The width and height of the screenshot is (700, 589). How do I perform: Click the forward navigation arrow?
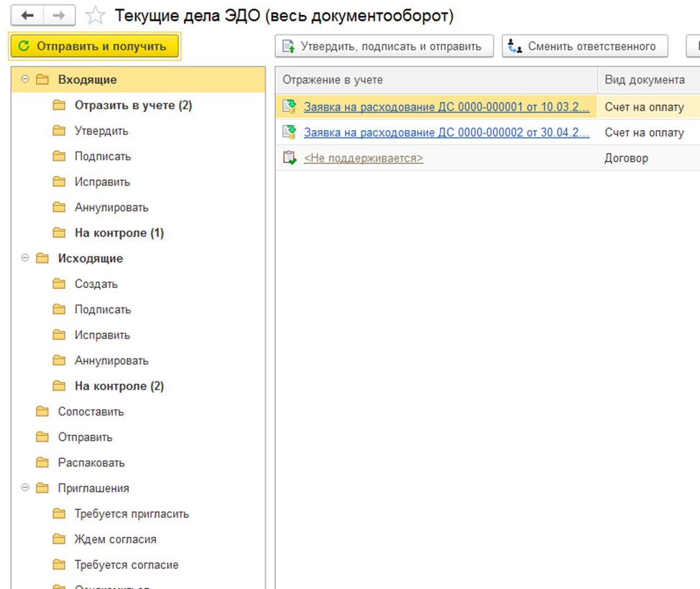click(60, 15)
